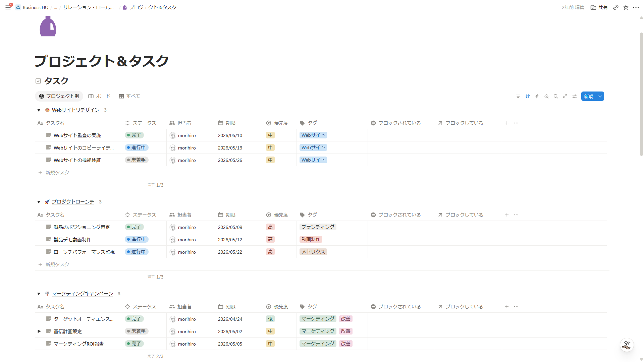Screen dimensions: 644x362
Task: Collapse the マーケティングキャンペーン group
Action: [x=39, y=294]
